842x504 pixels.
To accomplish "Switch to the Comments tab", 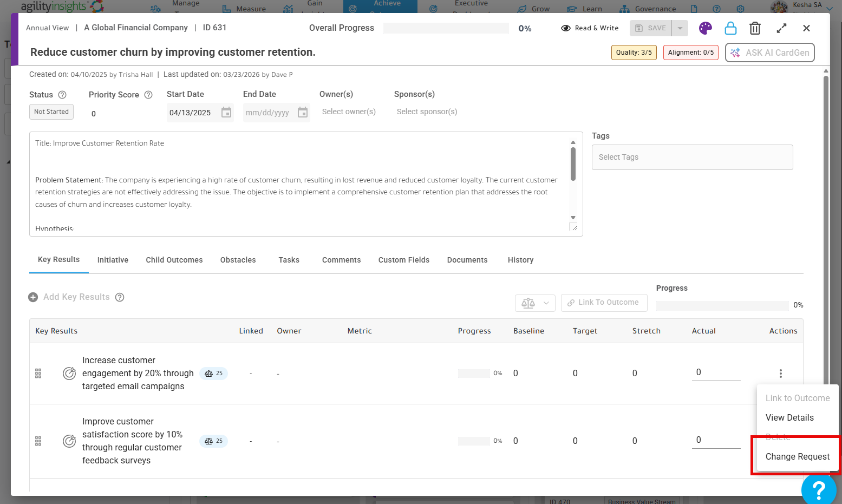I will pyautogui.click(x=341, y=260).
